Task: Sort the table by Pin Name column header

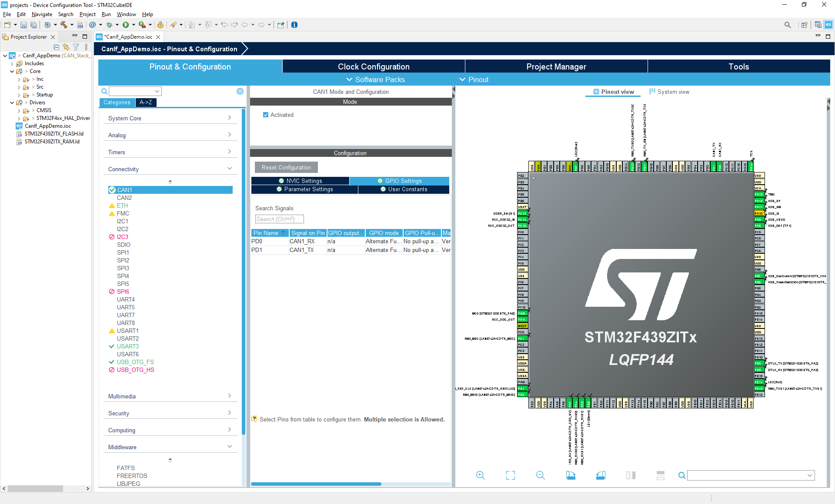Action: point(270,233)
